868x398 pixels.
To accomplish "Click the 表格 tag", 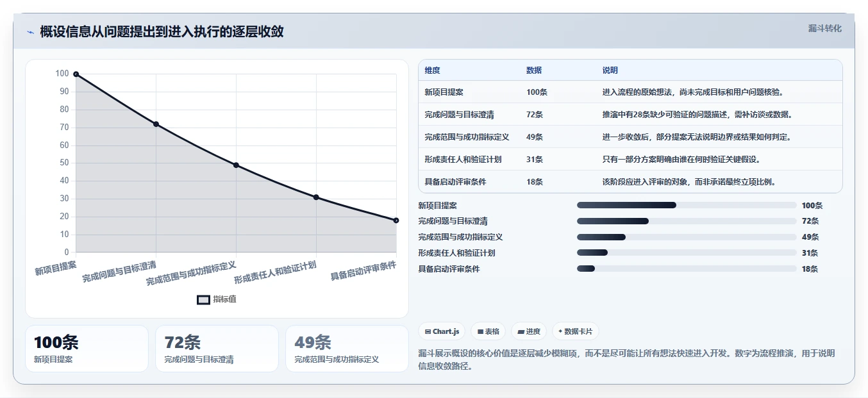I will point(488,331).
